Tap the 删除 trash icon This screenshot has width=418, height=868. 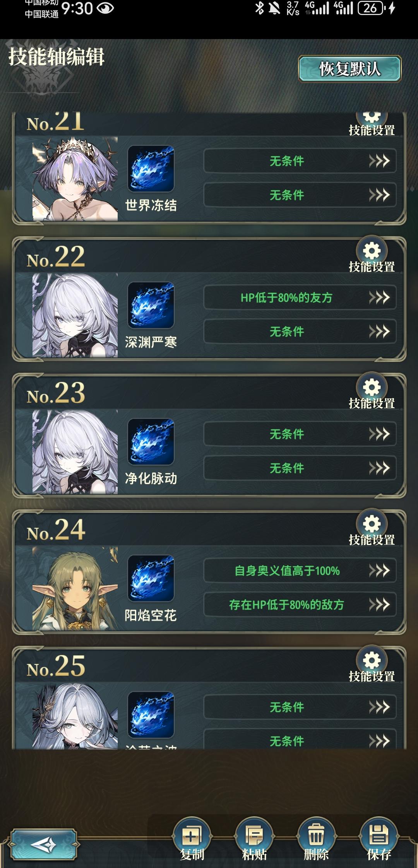pyautogui.click(x=316, y=836)
